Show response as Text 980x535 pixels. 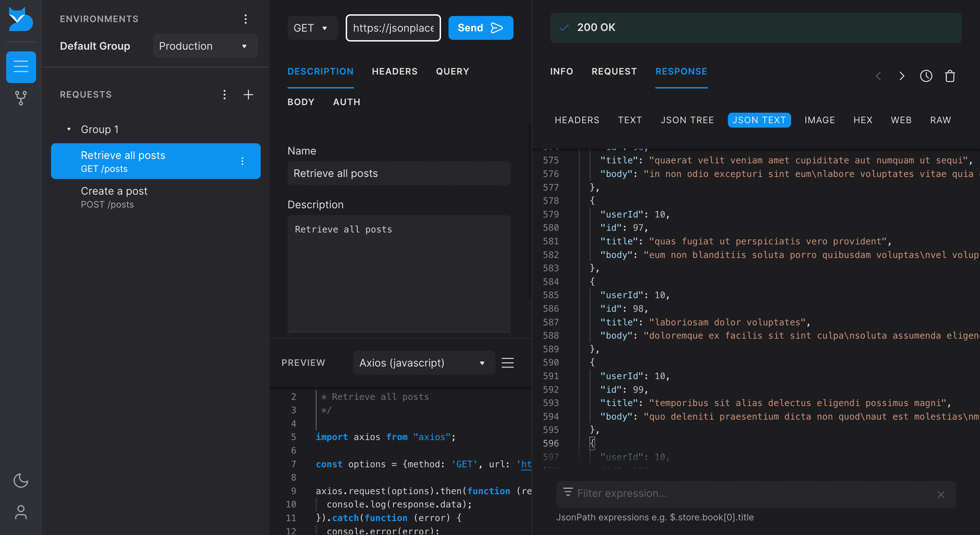coord(630,120)
